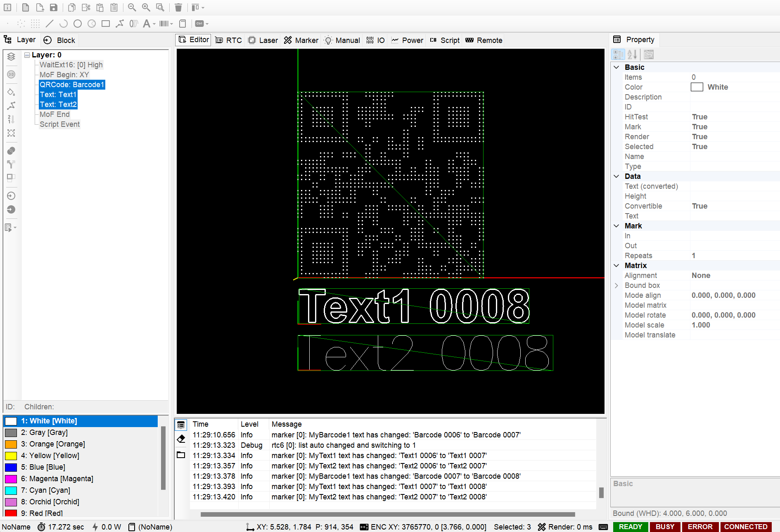Delete with the trash icon
Image resolution: width=780 pixels, height=532 pixels.
tap(178, 7)
